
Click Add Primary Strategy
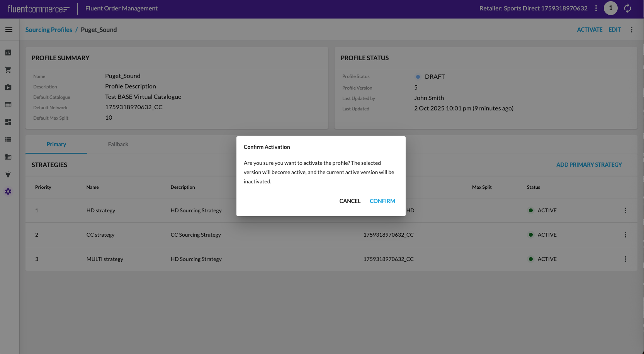click(x=589, y=165)
